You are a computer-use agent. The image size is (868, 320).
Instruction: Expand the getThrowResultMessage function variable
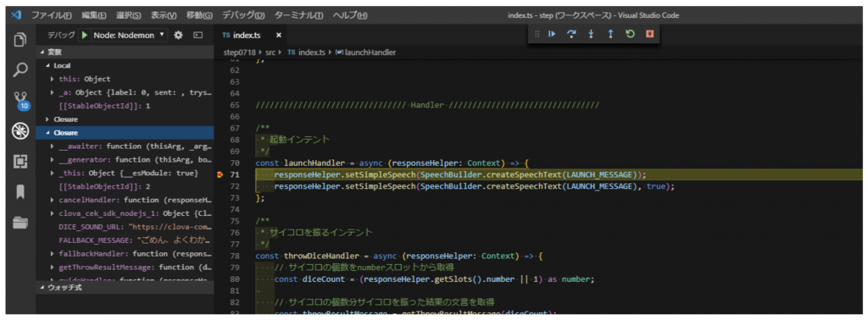pos(53,268)
